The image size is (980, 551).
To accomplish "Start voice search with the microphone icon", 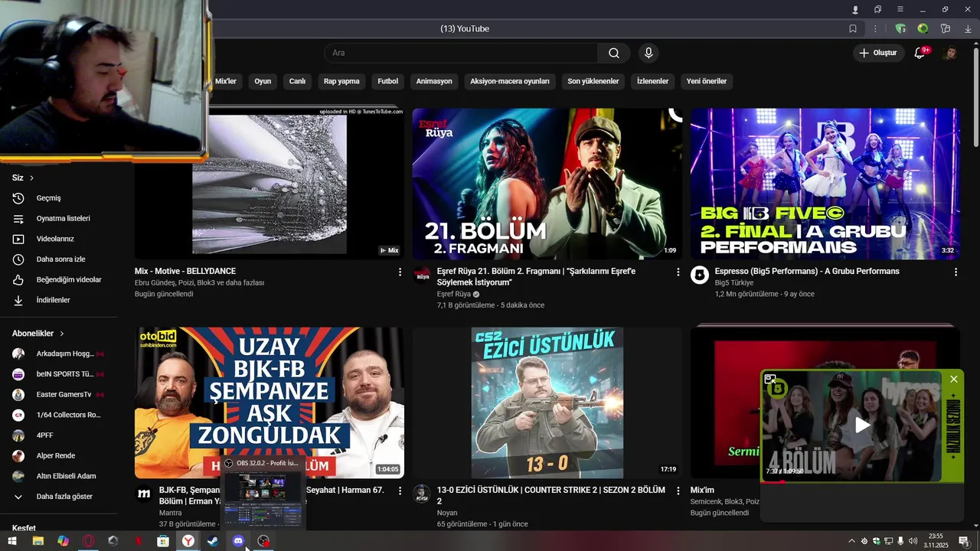I will (648, 53).
